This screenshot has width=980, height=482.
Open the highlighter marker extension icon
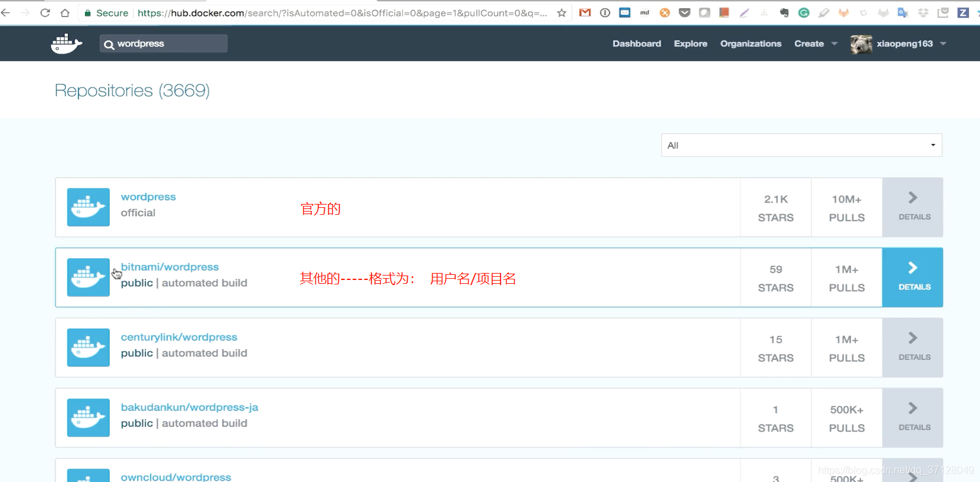(x=824, y=13)
